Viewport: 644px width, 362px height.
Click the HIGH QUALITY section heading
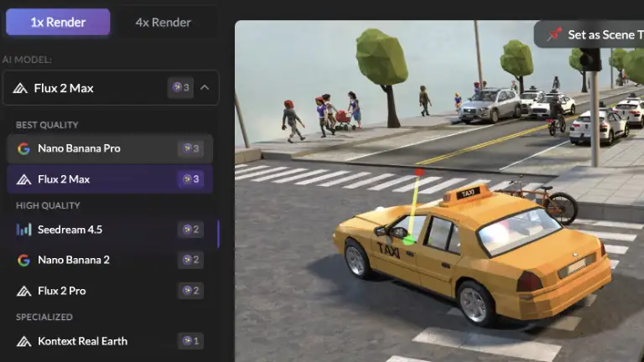pyautogui.click(x=48, y=205)
